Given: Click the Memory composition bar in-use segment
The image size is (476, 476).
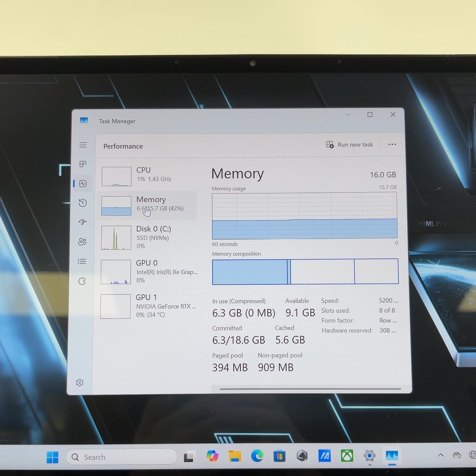Looking at the screenshot, I should coord(250,272).
